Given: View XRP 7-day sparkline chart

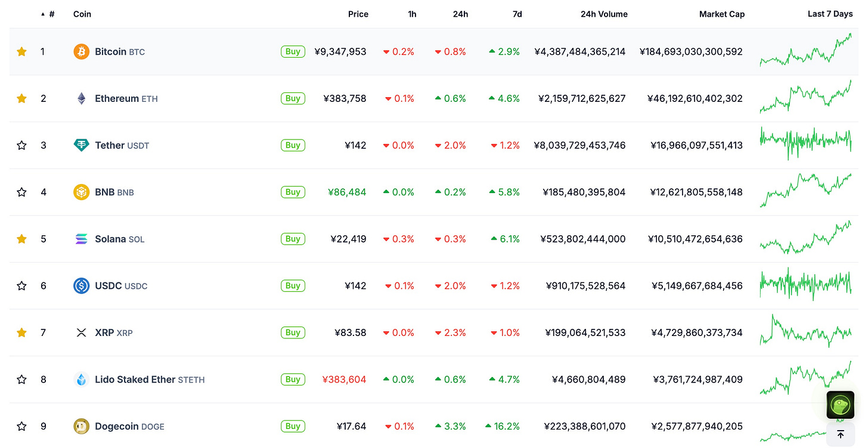Looking at the screenshot, I should click(806, 331).
